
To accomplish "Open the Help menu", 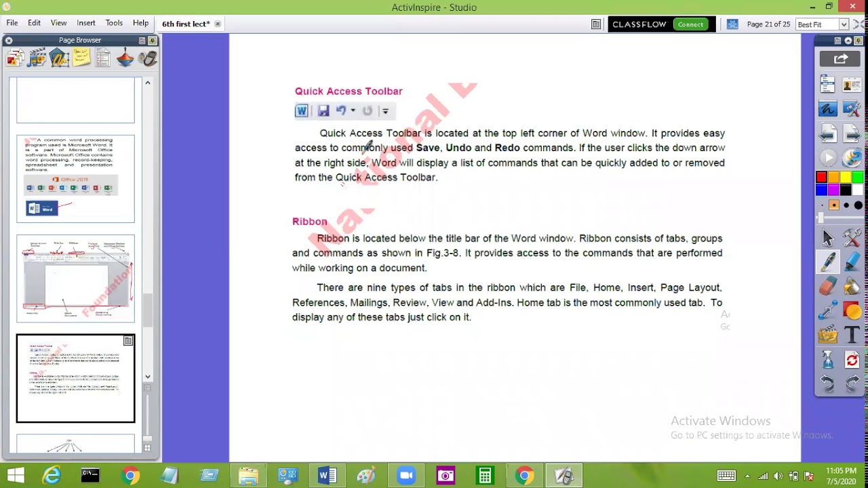I will tap(140, 23).
